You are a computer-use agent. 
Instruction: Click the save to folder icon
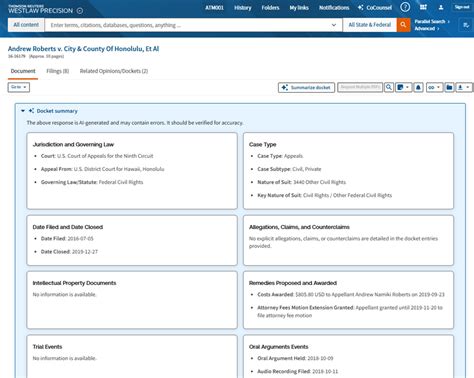tap(449, 87)
